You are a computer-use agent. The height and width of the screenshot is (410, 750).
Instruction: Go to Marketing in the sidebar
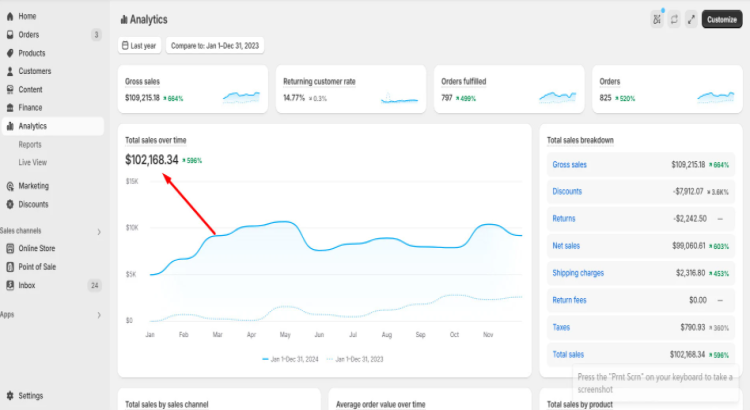(x=33, y=186)
